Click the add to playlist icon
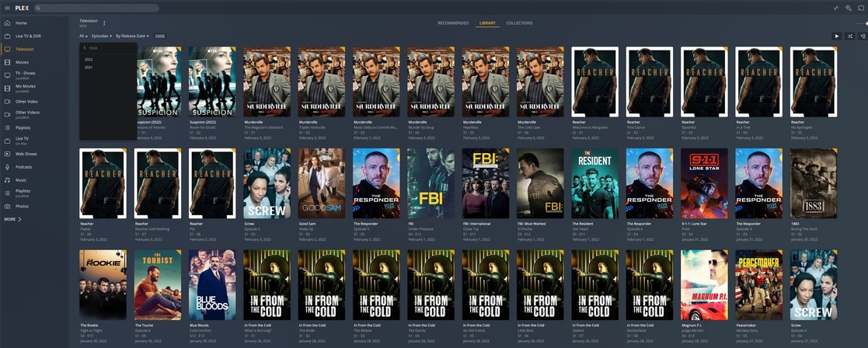The image size is (868, 348). point(863,36)
